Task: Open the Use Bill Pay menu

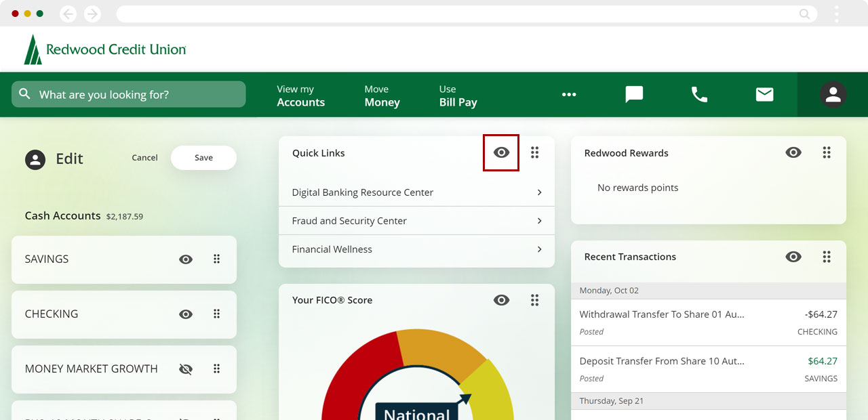Action: pos(458,96)
